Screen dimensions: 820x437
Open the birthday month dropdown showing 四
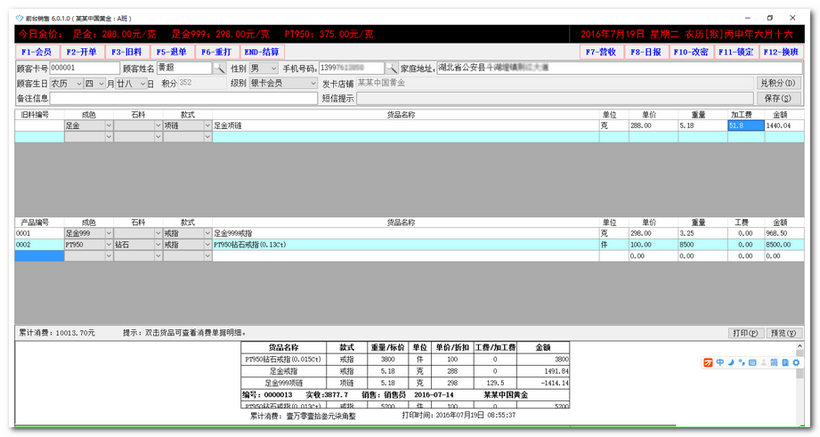coord(95,84)
